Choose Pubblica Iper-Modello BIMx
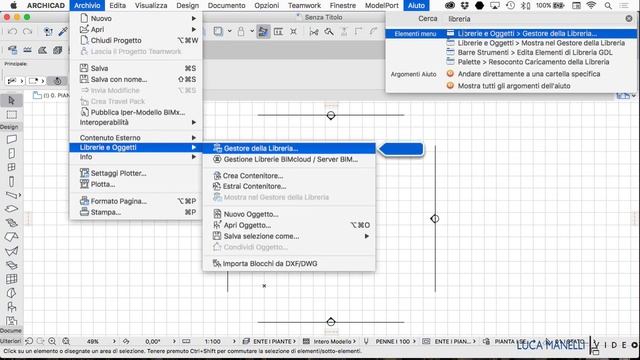The width and height of the screenshot is (640, 360). 136,112
